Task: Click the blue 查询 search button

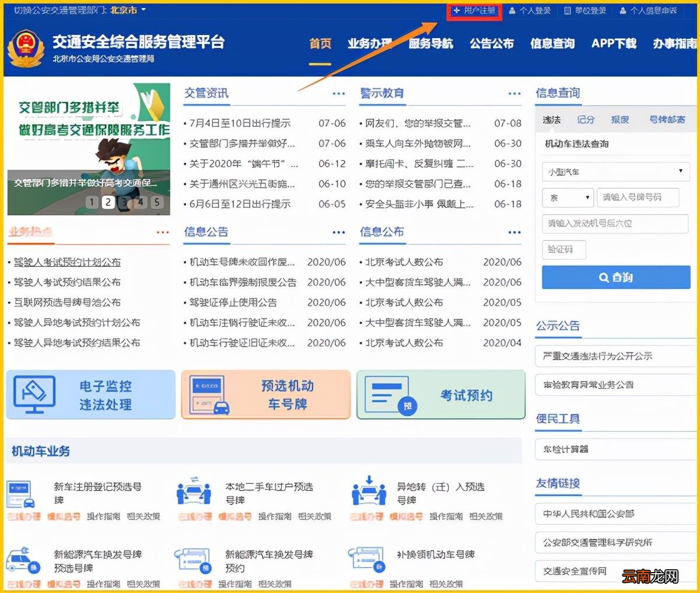Action: 615,277
